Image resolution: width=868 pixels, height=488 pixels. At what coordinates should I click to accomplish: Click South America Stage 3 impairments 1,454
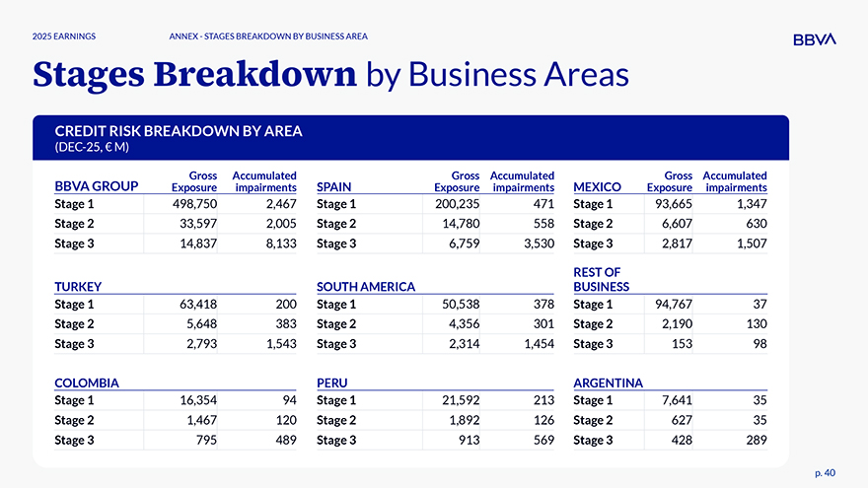540,344
